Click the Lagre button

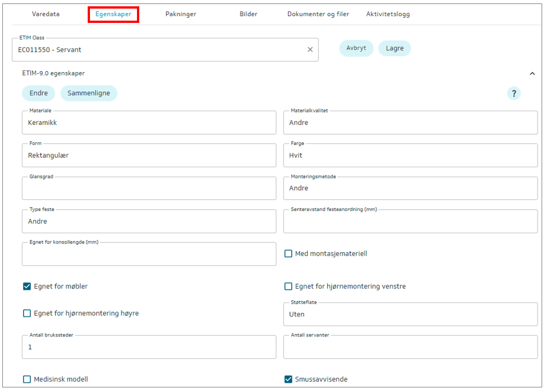pos(394,49)
